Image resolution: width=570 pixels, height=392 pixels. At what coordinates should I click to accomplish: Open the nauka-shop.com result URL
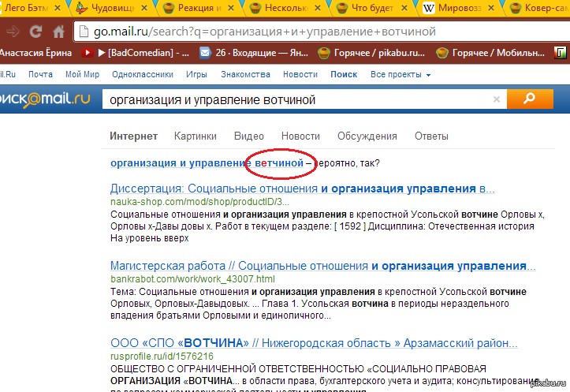(199, 202)
